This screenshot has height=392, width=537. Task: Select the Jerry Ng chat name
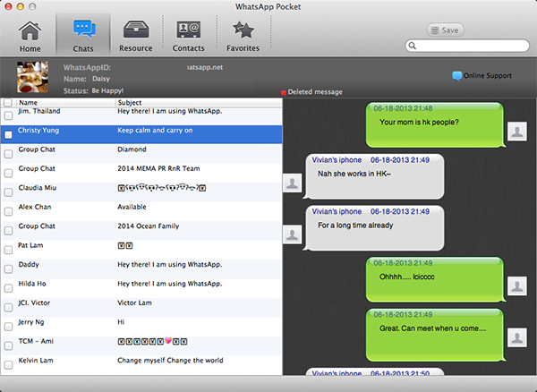click(31, 322)
